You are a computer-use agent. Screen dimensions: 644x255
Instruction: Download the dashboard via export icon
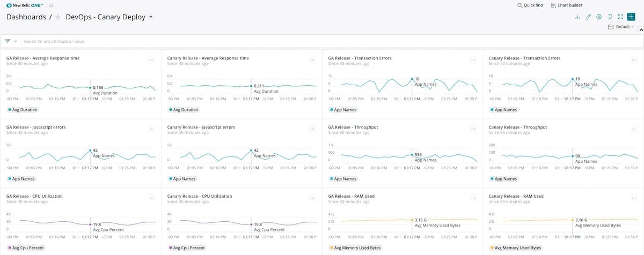click(577, 17)
